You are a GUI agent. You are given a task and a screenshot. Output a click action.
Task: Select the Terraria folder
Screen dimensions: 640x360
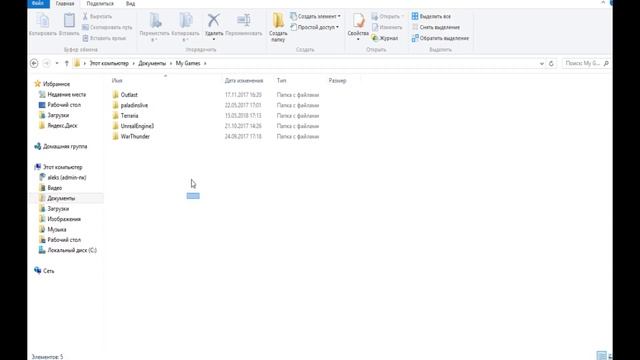129,116
